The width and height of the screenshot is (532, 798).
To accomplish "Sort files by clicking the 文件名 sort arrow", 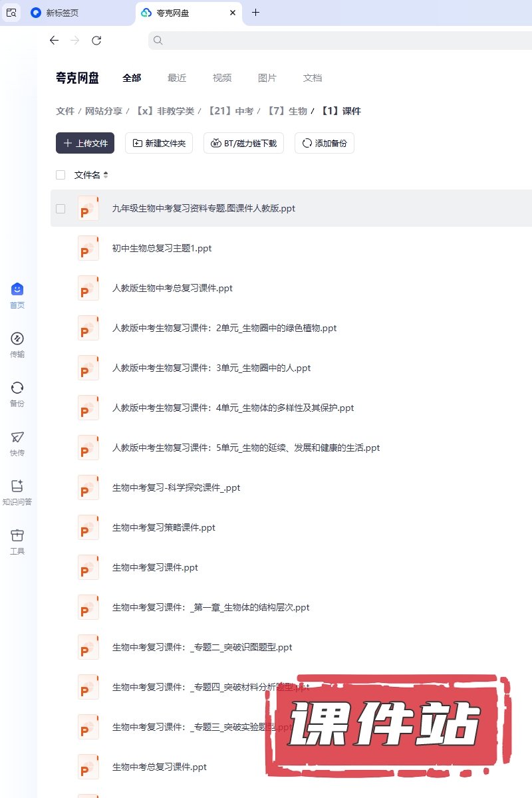I will coord(106,175).
